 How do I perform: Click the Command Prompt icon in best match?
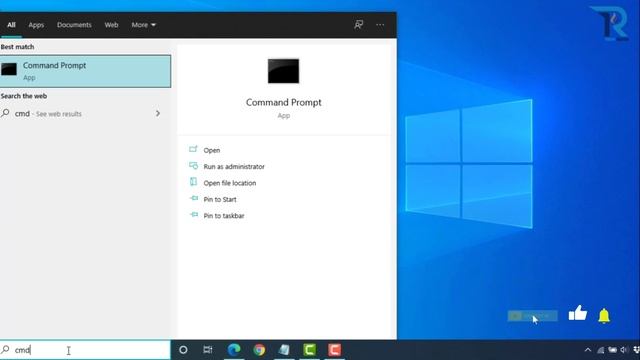click(9, 69)
